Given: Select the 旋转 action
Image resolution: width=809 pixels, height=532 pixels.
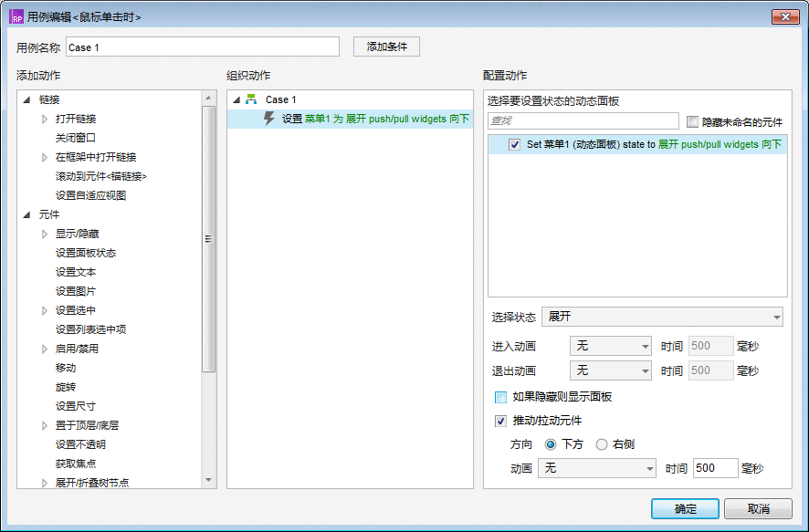Looking at the screenshot, I should (x=66, y=387).
